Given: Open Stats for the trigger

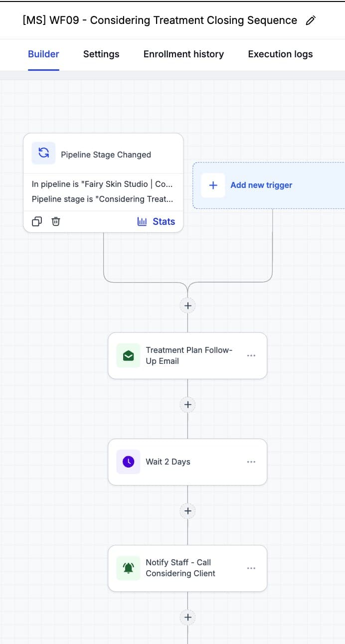Looking at the screenshot, I should point(156,222).
